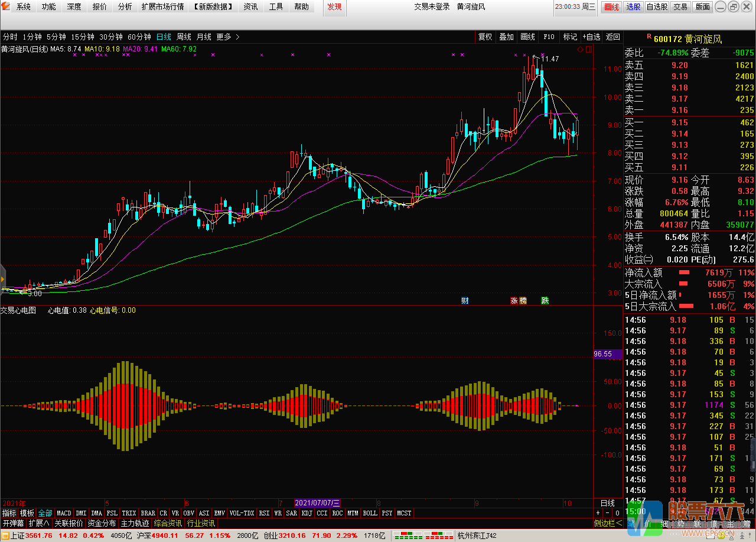This screenshot has width=756, height=542.
Task: Open the 工具 menu
Action: point(276,7)
